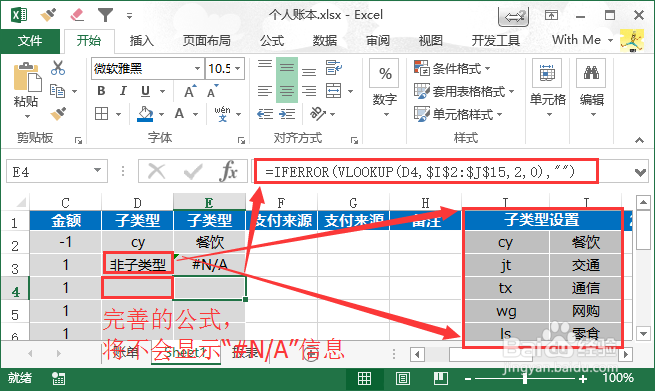Open the font size dropdown 10.5
655x391 pixels.
click(238, 68)
